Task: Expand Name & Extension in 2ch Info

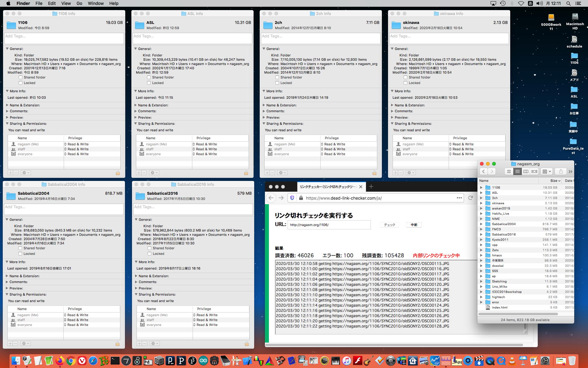Action: (x=264, y=105)
